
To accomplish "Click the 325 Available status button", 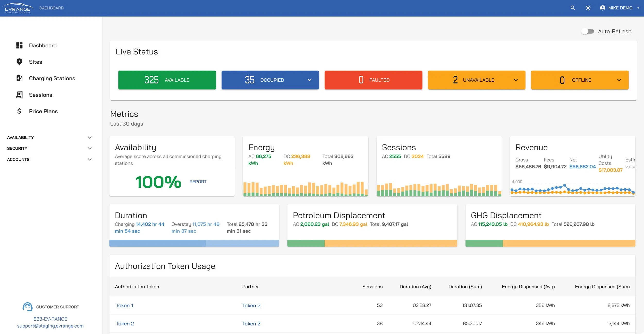I will [167, 80].
